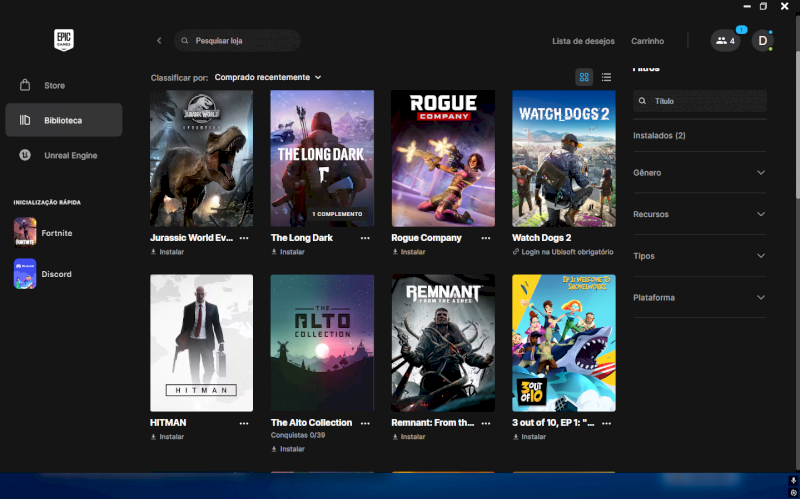Open options for HITMAN
This screenshot has width=800, height=499.
(244, 423)
